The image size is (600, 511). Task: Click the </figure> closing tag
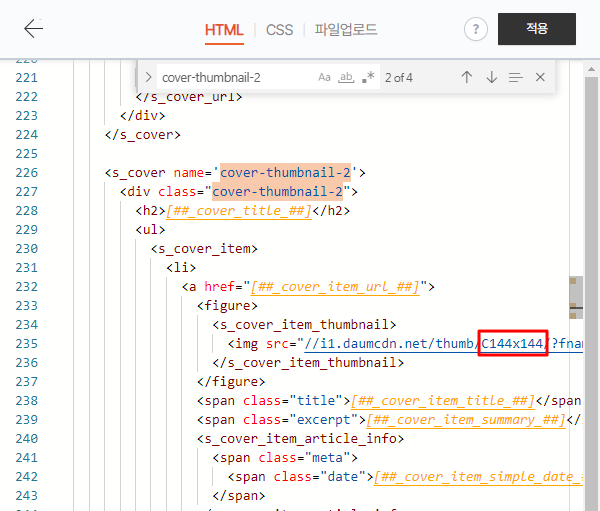pos(231,382)
